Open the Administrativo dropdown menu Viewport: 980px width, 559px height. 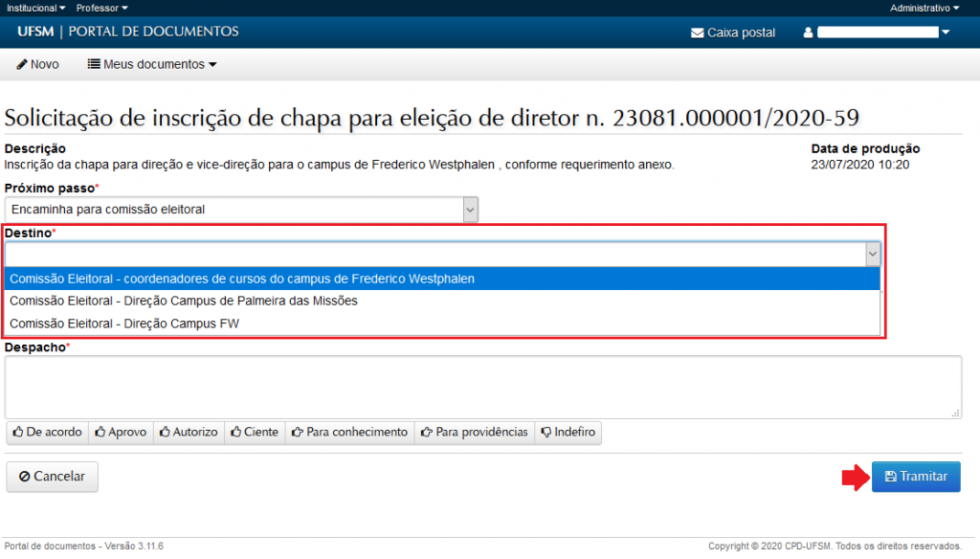coord(924,8)
